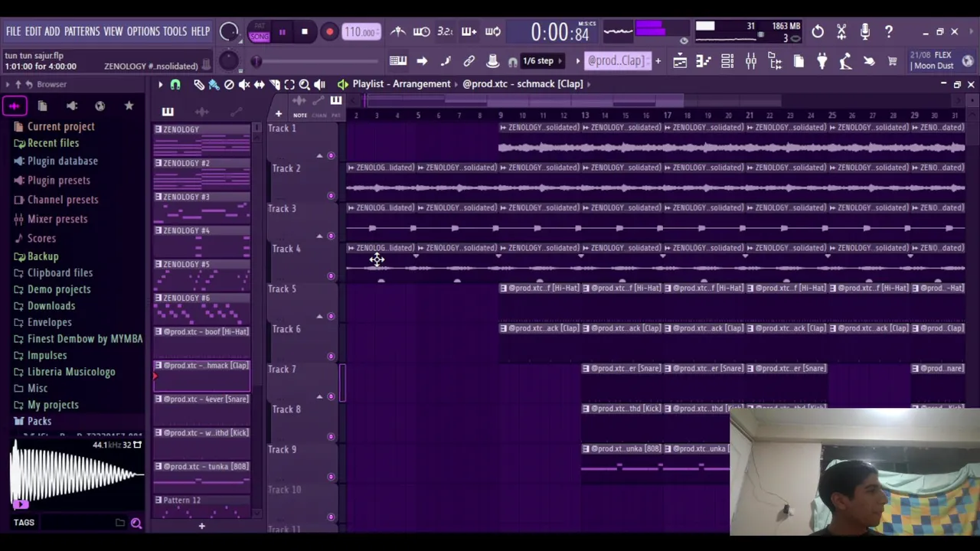
Task: Toggle playlist snap magnet icon
Action: [175, 84]
